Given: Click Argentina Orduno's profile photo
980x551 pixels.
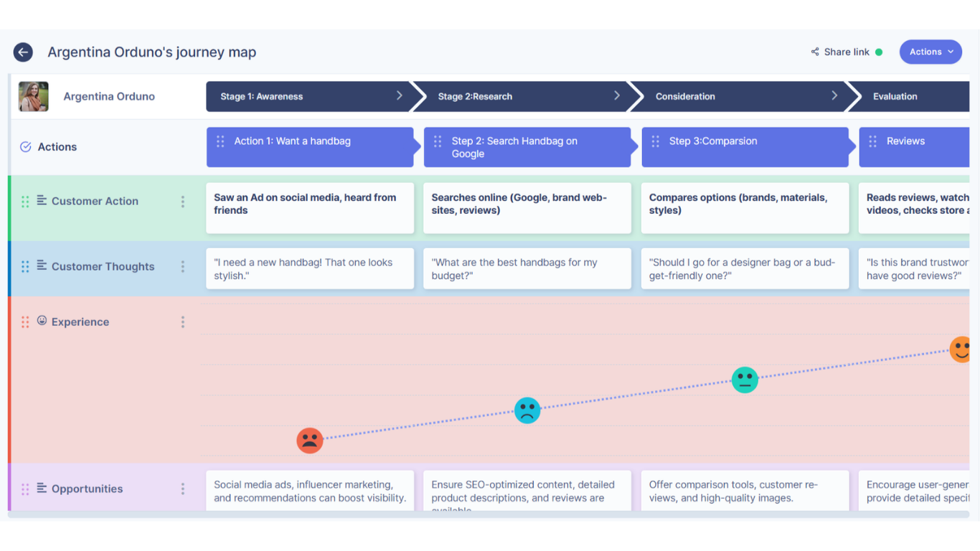Looking at the screenshot, I should (x=34, y=96).
